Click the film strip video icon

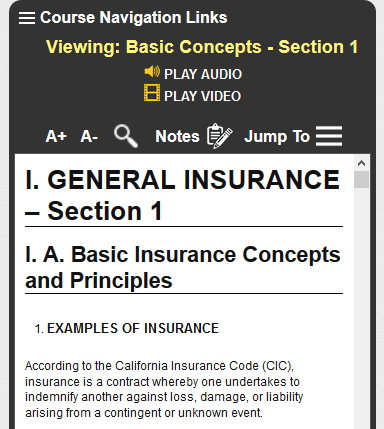tap(152, 93)
